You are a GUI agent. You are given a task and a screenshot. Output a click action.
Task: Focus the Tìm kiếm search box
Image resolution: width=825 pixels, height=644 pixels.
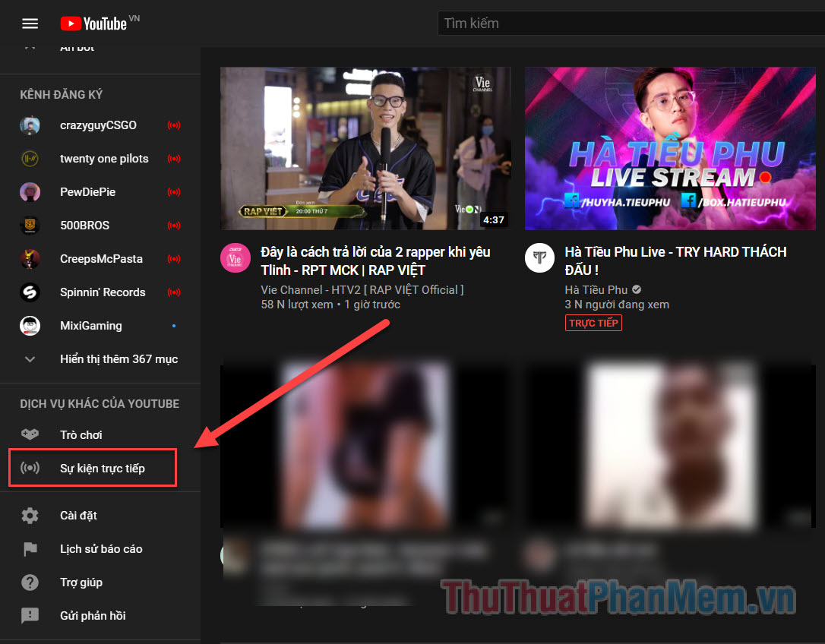(x=631, y=23)
